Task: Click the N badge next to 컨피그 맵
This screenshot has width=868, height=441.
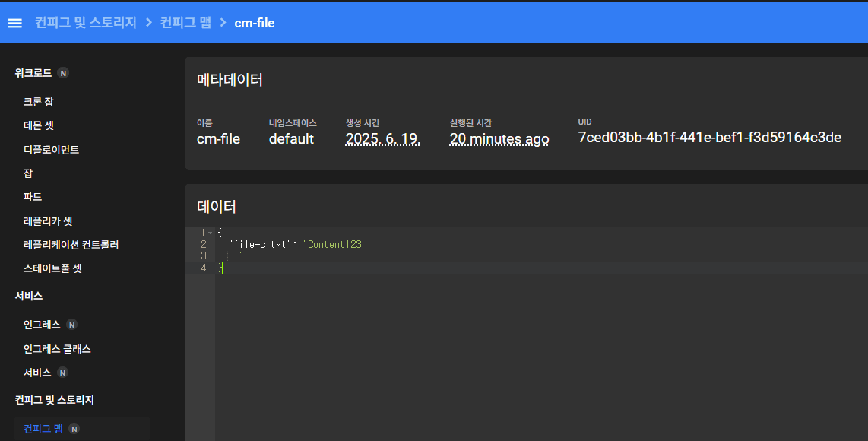Action: [x=74, y=429]
